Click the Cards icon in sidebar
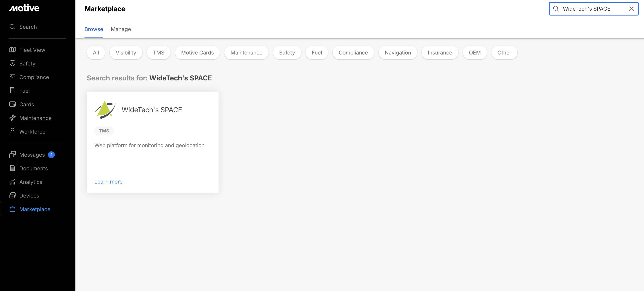 click(x=12, y=104)
